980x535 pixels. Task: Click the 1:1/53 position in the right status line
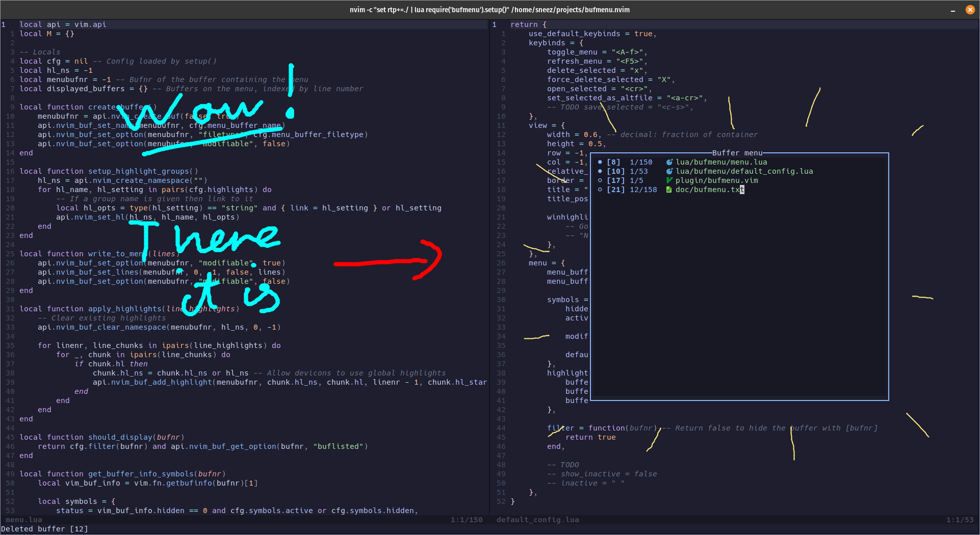click(x=960, y=520)
